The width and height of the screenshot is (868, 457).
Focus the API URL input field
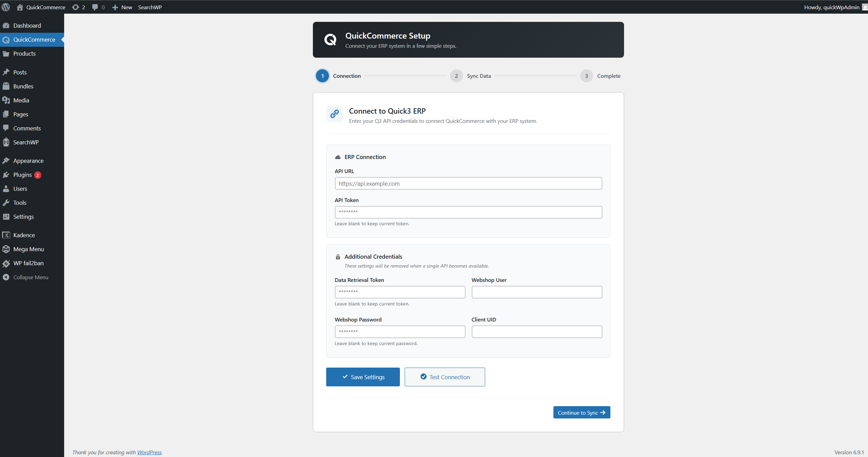point(468,183)
